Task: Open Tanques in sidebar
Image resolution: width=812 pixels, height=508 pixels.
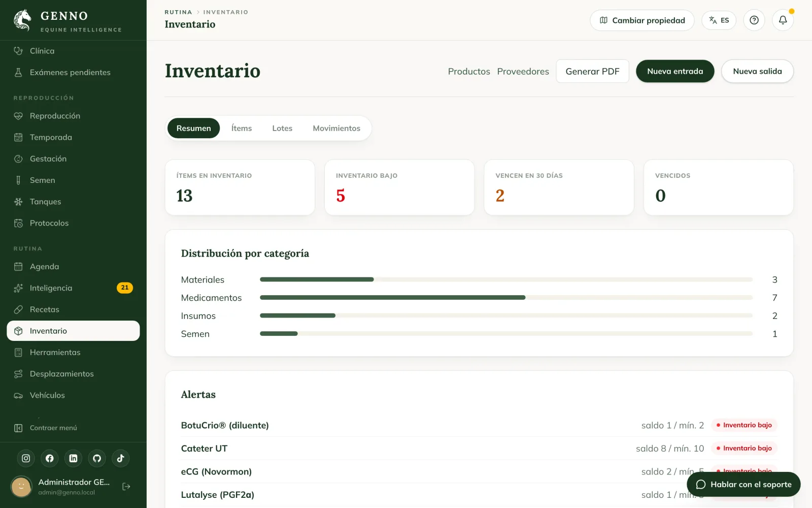Action: click(73, 202)
